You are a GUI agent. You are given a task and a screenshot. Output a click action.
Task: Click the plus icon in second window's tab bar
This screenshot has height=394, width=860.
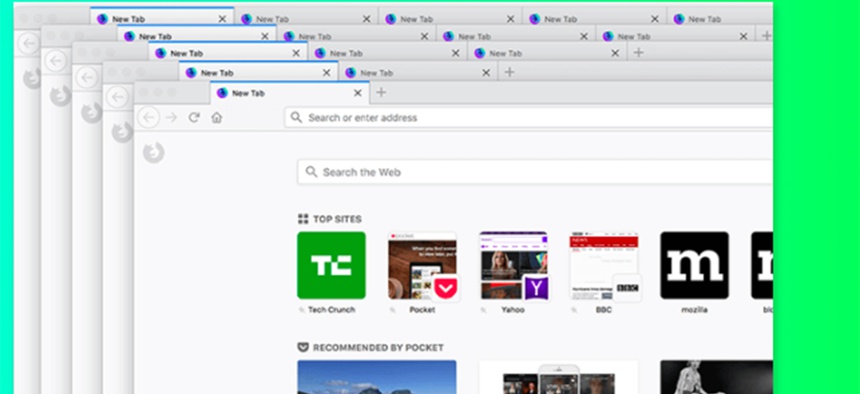509,72
